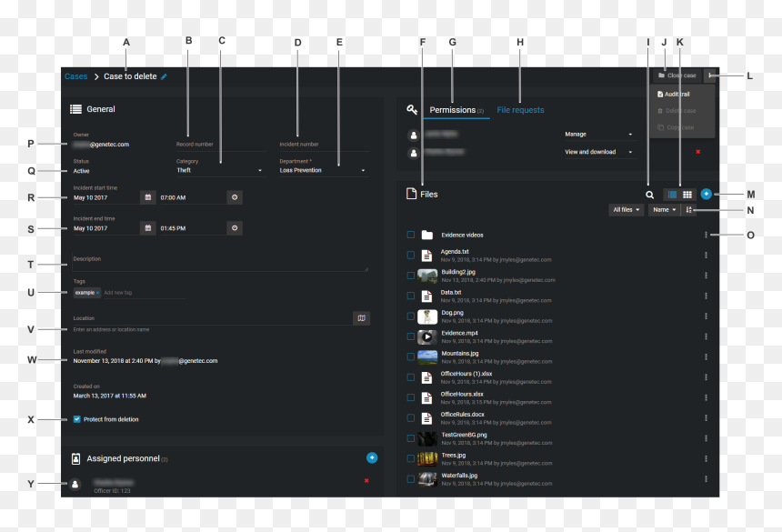Remove the example tag
The width and height of the screenshot is (782, 532).
(x=98, y=293)
